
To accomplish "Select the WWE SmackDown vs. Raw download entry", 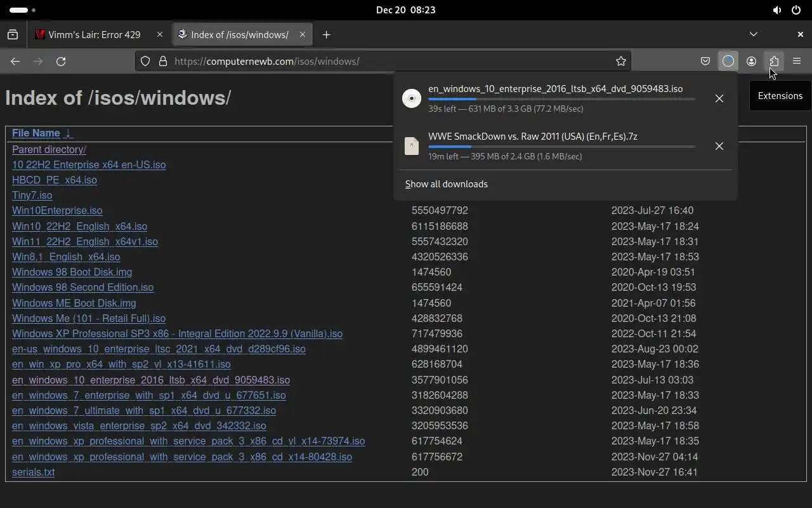I will tap(565, 146).
